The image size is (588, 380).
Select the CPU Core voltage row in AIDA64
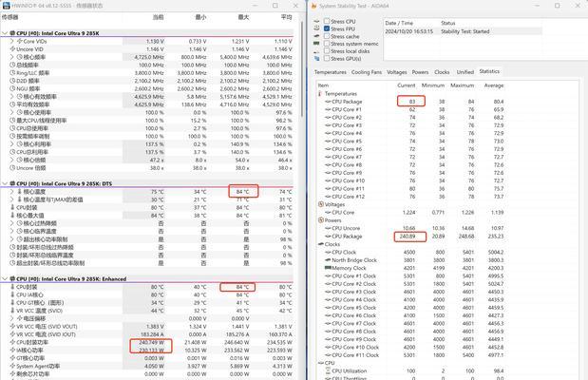tap(411, 212)
